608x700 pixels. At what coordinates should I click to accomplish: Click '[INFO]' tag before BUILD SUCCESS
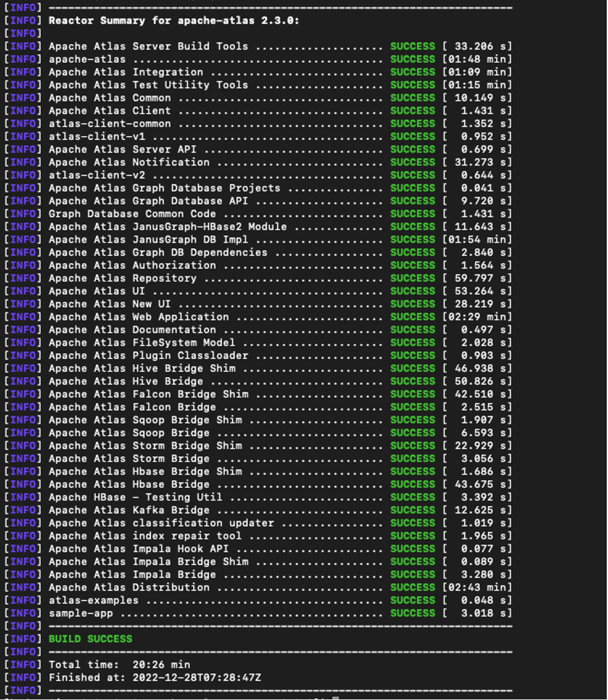pyautogui.click(x=23, y=639)
